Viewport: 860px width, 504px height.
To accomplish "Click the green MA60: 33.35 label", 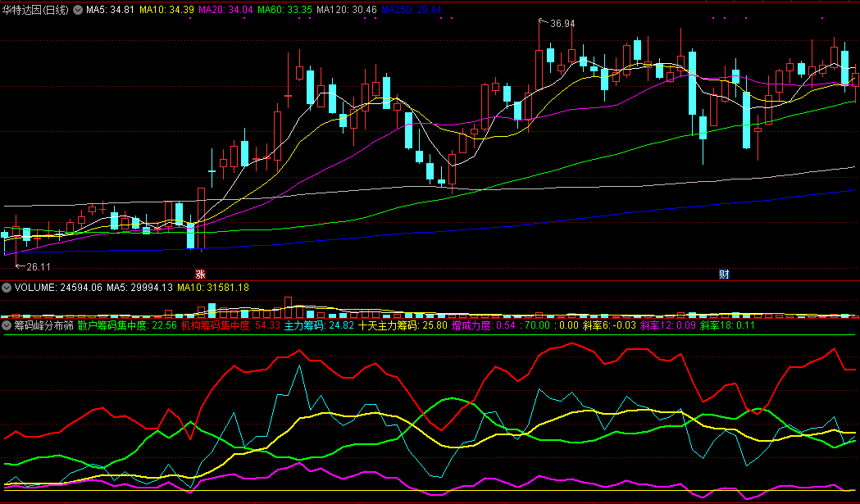I will coord(284,10).
